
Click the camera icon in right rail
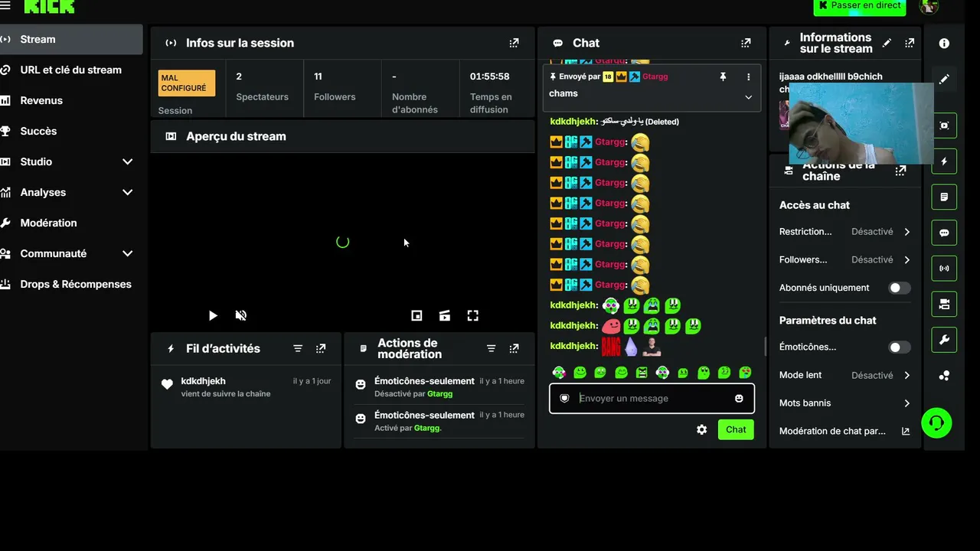944,304
